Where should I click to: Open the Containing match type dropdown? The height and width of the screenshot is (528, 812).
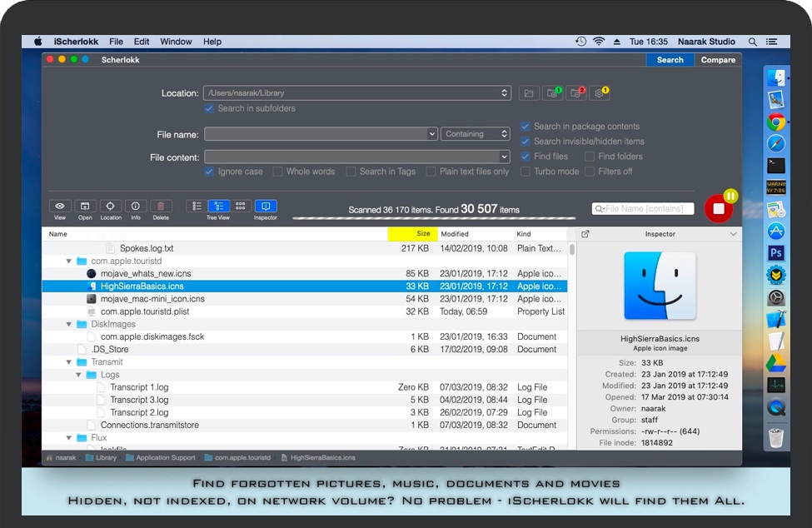[x=476, y=134]
